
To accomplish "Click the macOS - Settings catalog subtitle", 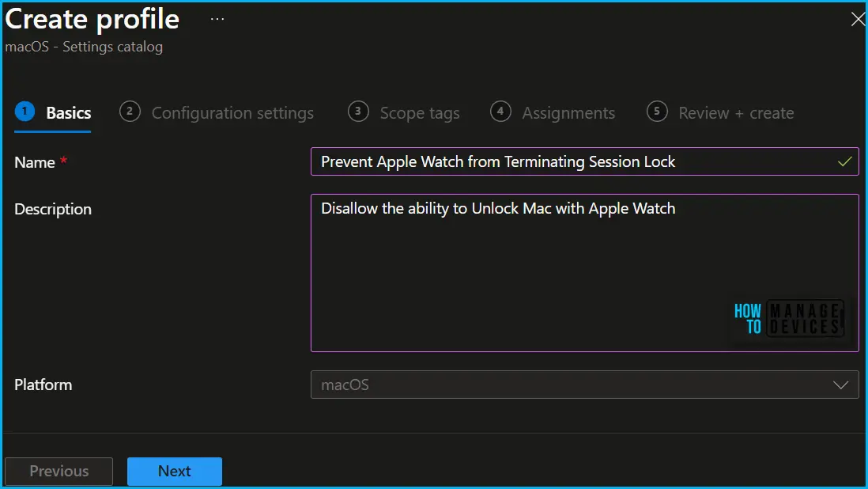I will (x=84, y=47).
